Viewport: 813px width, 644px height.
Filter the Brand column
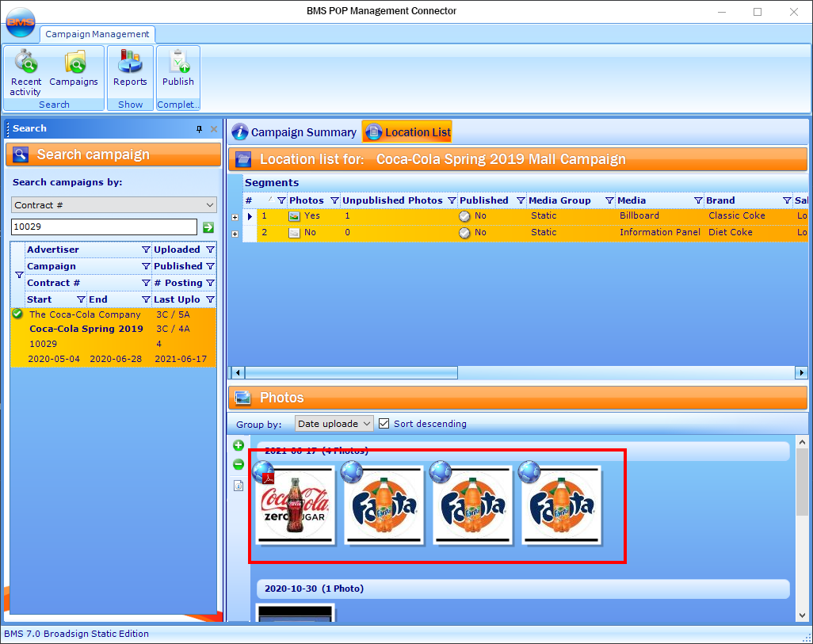[x=787, y=200]
